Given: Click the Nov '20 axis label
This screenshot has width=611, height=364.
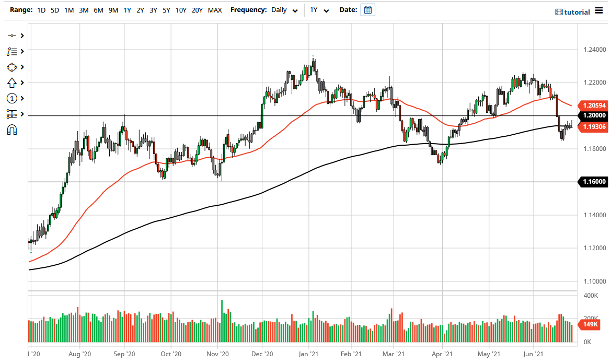Looking at the screenshot, I should pos(217,354).
